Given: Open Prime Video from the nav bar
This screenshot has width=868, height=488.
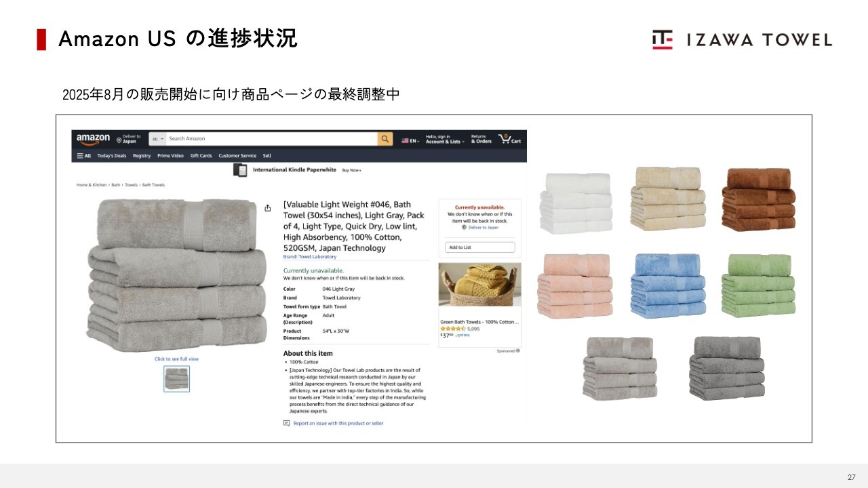Looking at the screenshot, I should click(x=170, y=156).
